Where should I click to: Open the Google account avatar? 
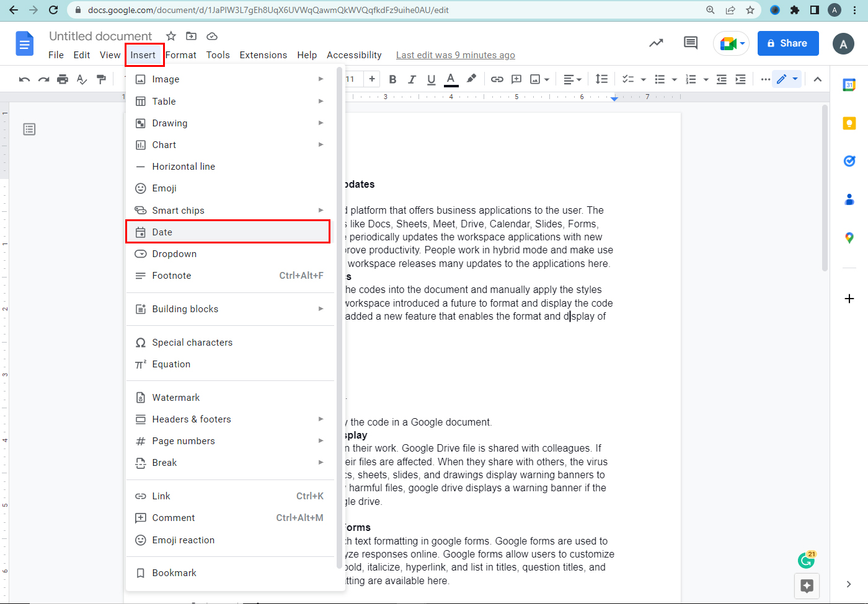(843, 44)
